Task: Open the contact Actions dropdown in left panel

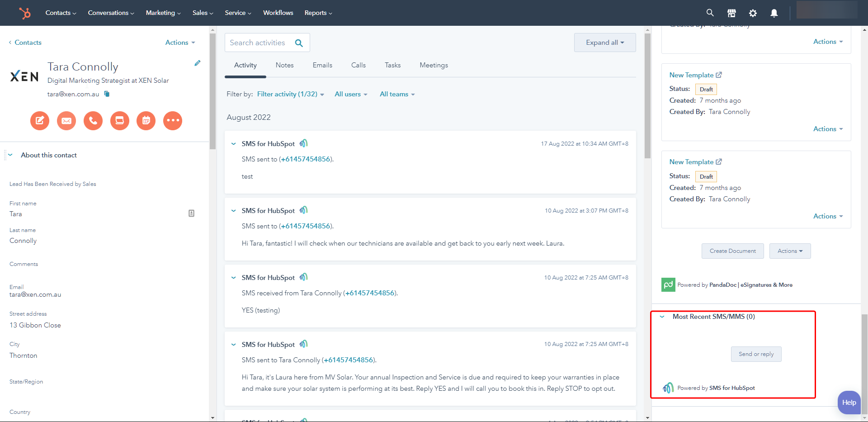Action: click(x=180, y=43)
